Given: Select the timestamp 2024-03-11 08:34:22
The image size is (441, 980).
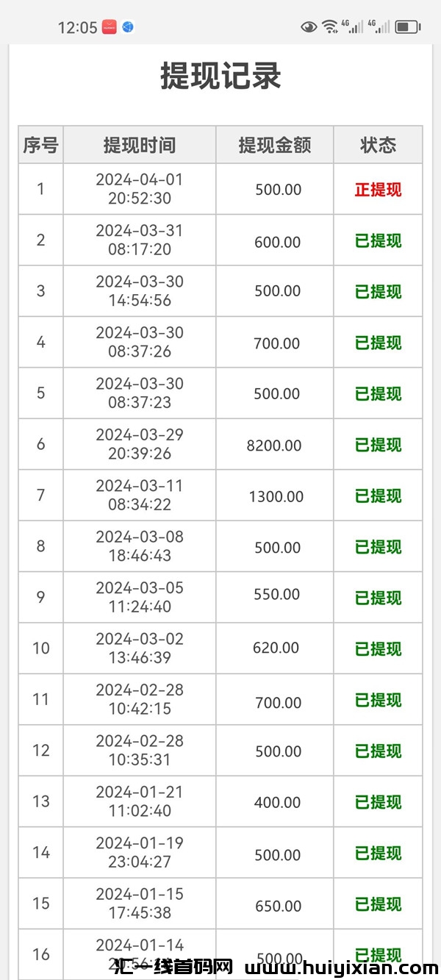Looking at the screenshot, I should [138, 495].
